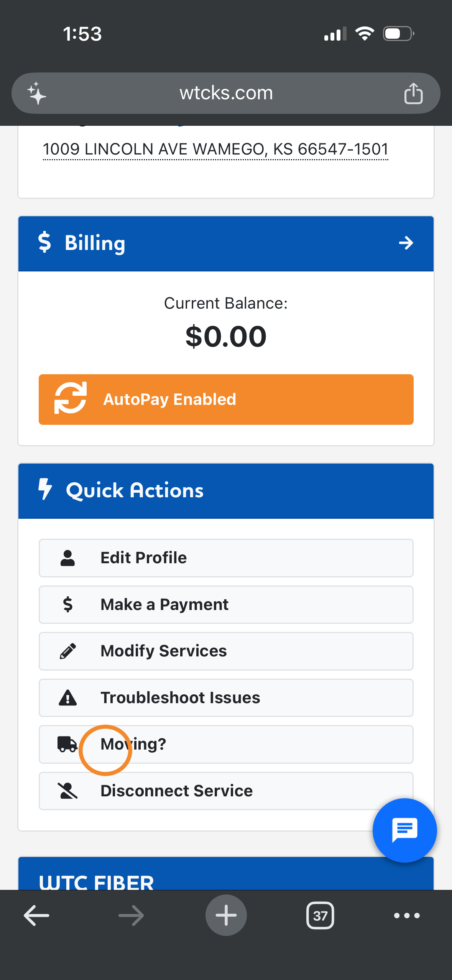Tap the WTC FIBER section header

pyautogui.click(x=97, y=881)
